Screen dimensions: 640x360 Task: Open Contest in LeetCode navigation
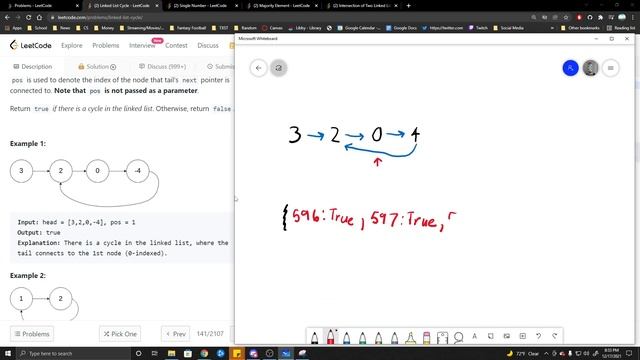pyautogui.click(x=176, y=45)
